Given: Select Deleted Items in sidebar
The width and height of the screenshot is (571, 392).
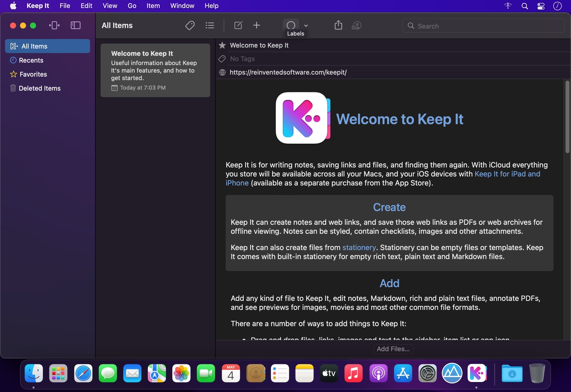Looking at the screenshot, I should click(40, 88).
